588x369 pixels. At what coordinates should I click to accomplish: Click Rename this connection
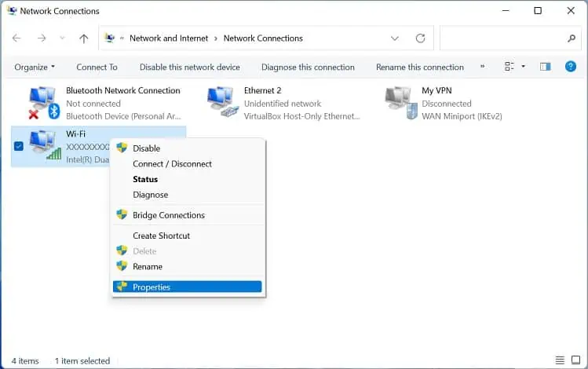tap(420, 67)
